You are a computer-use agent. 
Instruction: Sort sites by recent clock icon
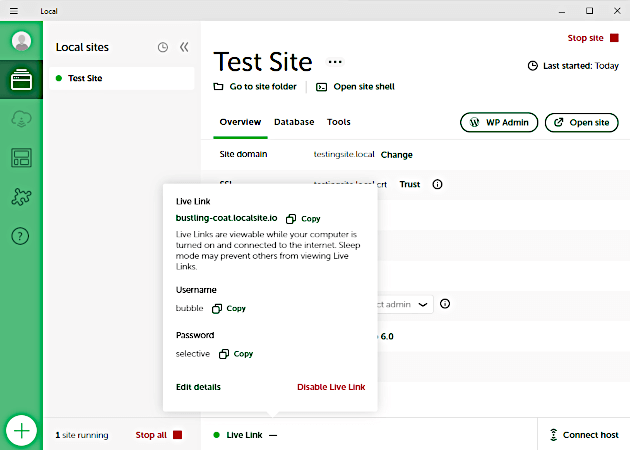163,47
